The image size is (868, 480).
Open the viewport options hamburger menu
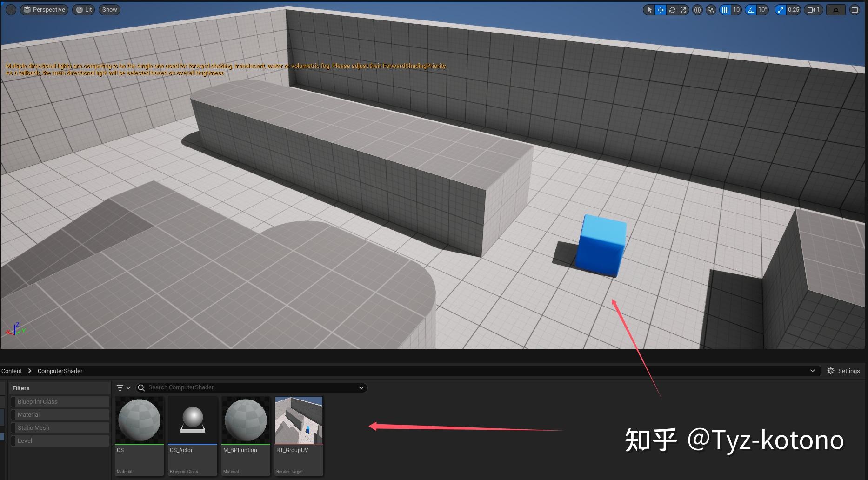coord(10,9)
